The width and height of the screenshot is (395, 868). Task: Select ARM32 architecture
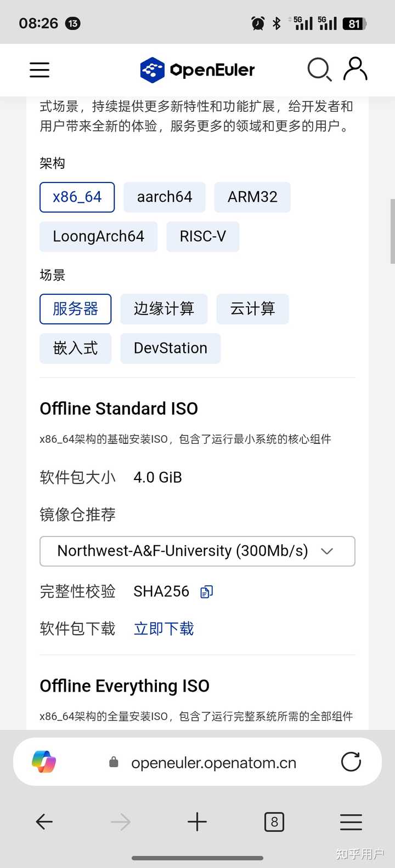click(252, 197)
